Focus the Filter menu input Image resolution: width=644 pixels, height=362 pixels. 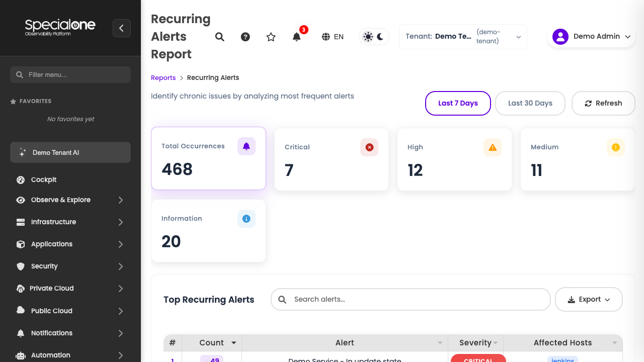tap(70, 74)
